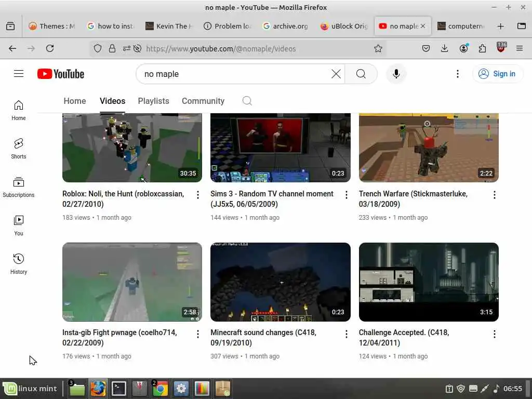Click the YouTube logo
532x399 pixels.
click(61, 74)
